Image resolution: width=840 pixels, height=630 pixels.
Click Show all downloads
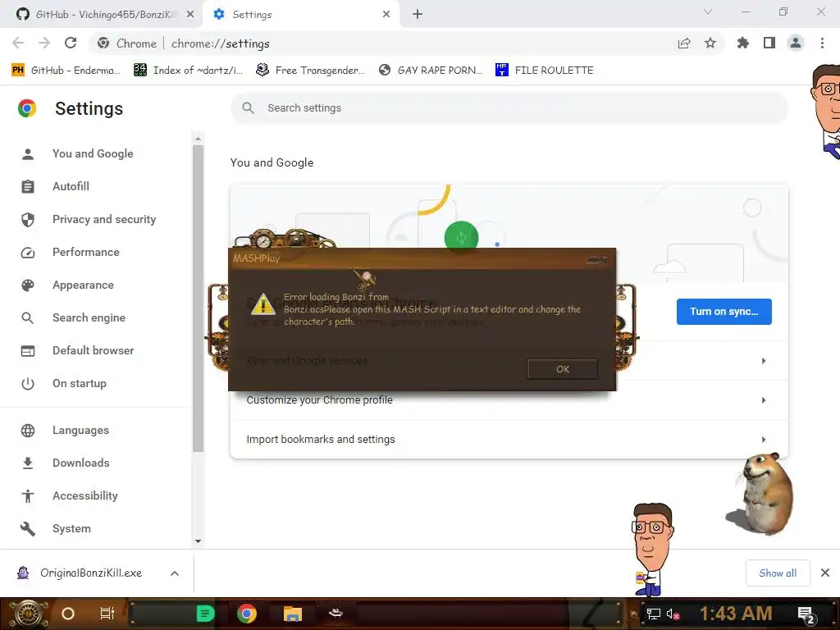[778, 573]
